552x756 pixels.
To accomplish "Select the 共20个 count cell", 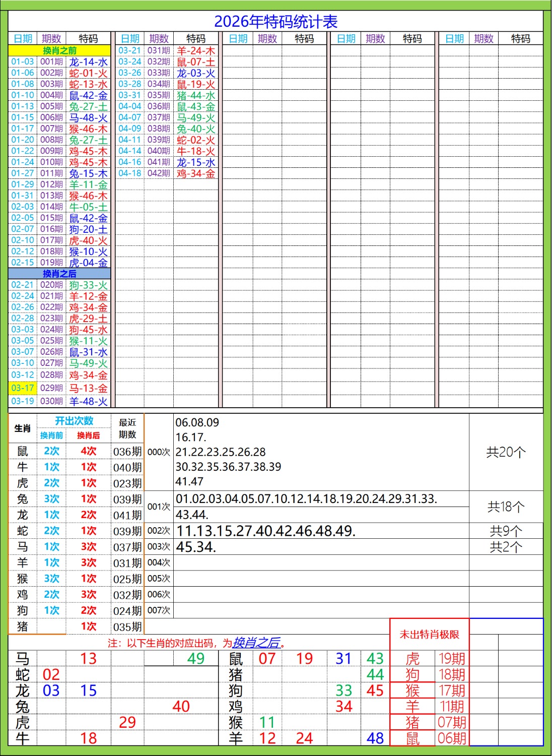I will 506,452.
